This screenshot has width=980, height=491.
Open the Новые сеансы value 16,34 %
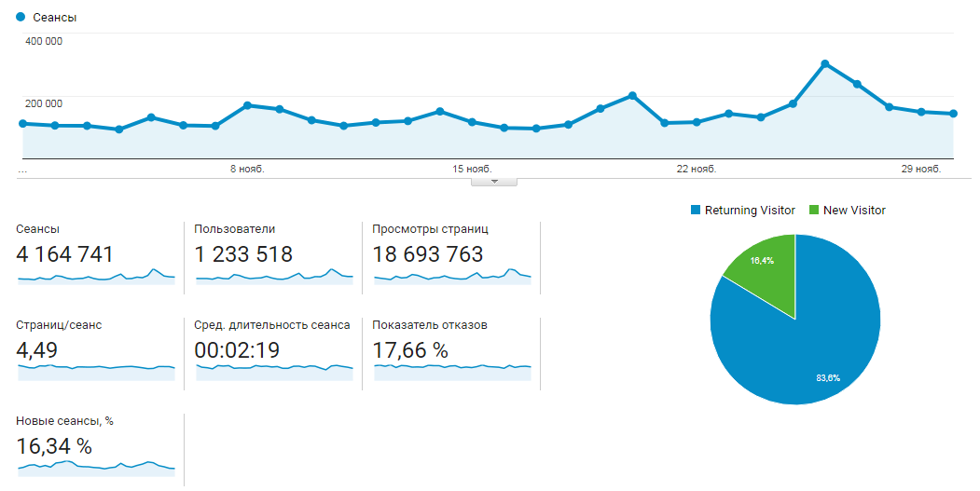pos(54,446)
